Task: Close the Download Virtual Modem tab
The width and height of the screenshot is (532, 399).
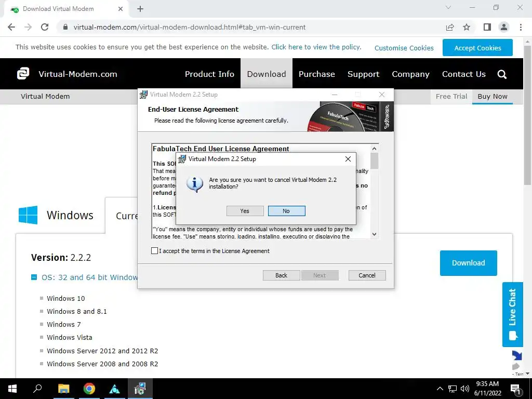Action: pos(121,9)
